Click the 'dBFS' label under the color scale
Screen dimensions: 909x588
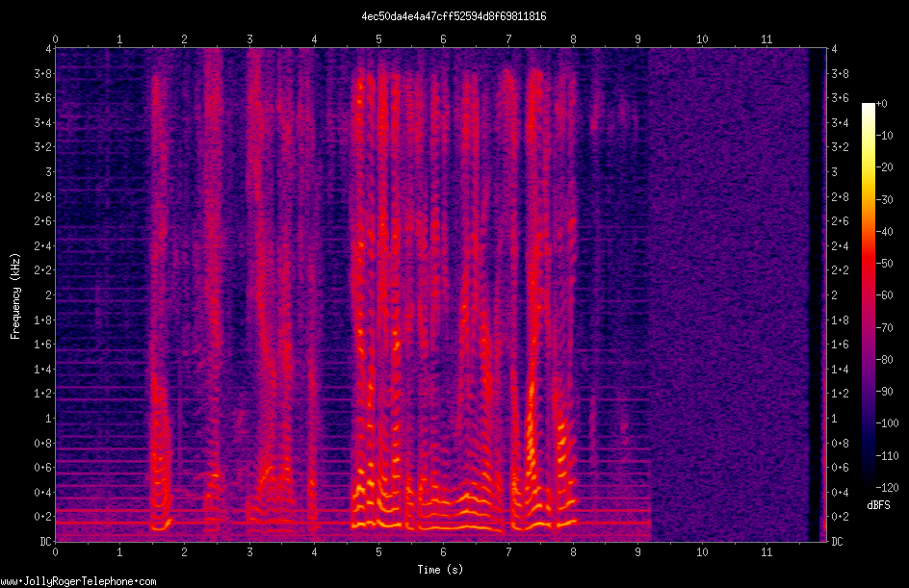[x=878, y=505]
